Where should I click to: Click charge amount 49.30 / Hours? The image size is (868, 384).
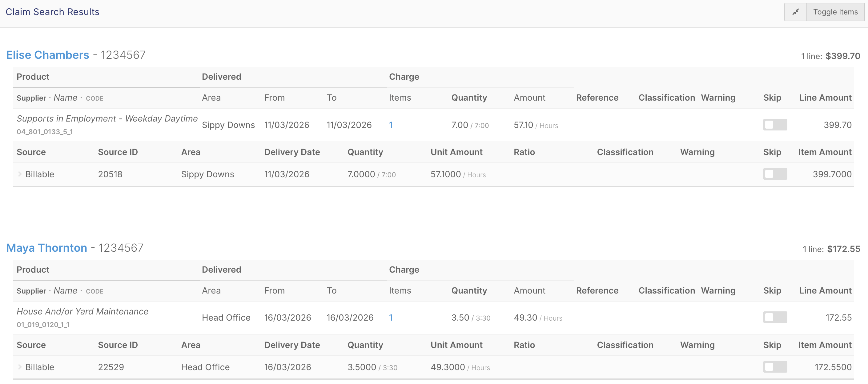pyautogui.click(x=538, y=318)
